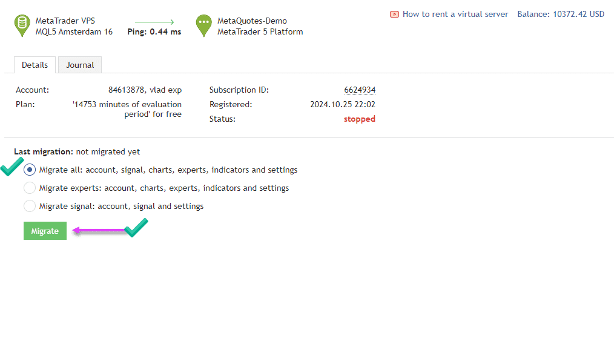The width and height of the screenshot is (614, 364).
Task: Click the red stopped status text
Action: pos(360,119)
